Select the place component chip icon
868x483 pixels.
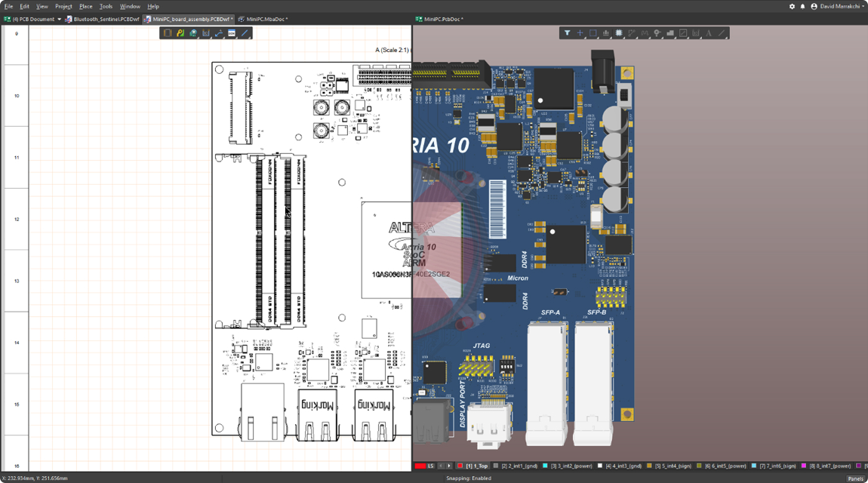coord(619,33)
